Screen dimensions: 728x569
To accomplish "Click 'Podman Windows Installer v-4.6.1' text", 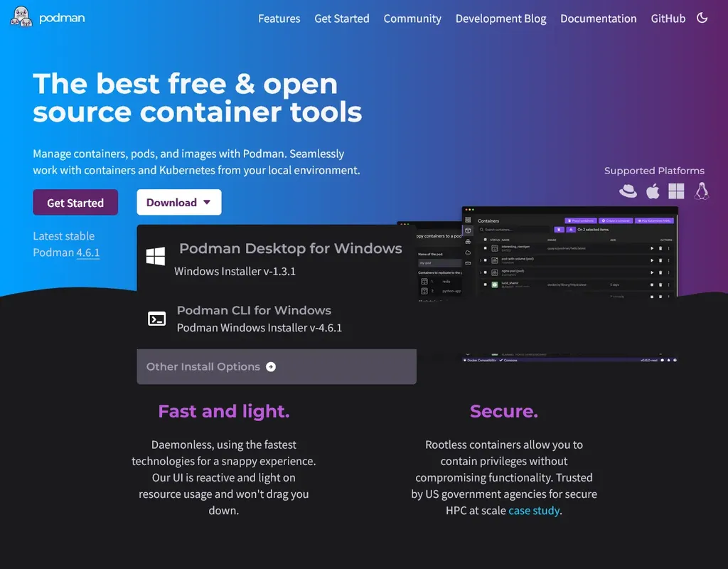I will 259,328.
